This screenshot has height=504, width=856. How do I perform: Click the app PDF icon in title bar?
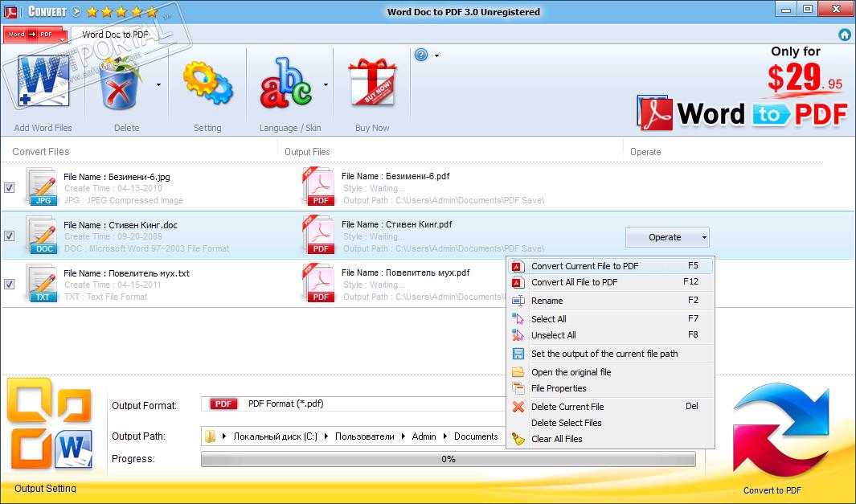pyautogui.click(x=10, y=11)
